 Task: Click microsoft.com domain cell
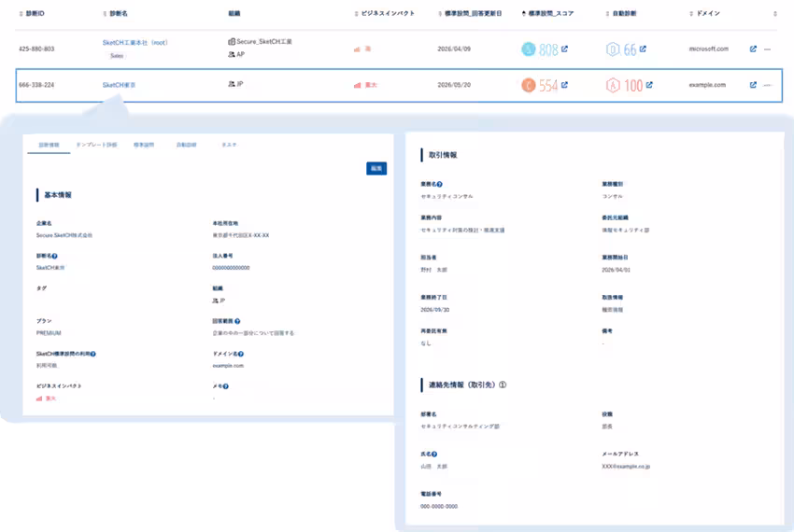coord(708,49)
